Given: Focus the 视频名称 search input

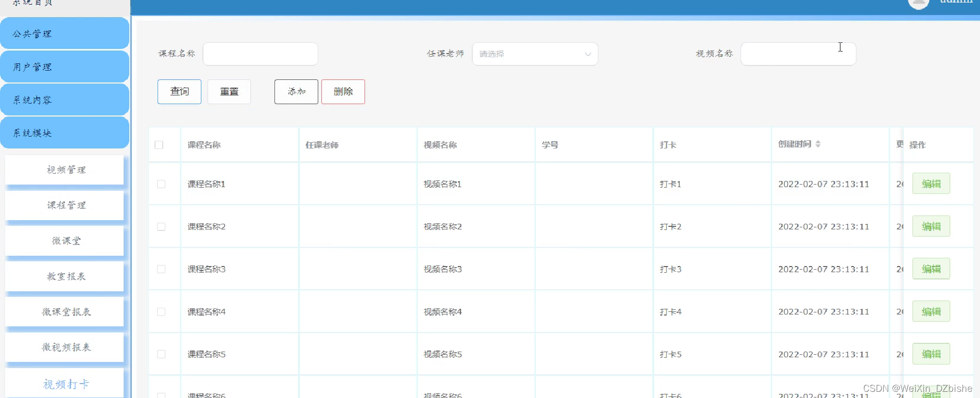Looking at the screenshot, I should [798, 54].
